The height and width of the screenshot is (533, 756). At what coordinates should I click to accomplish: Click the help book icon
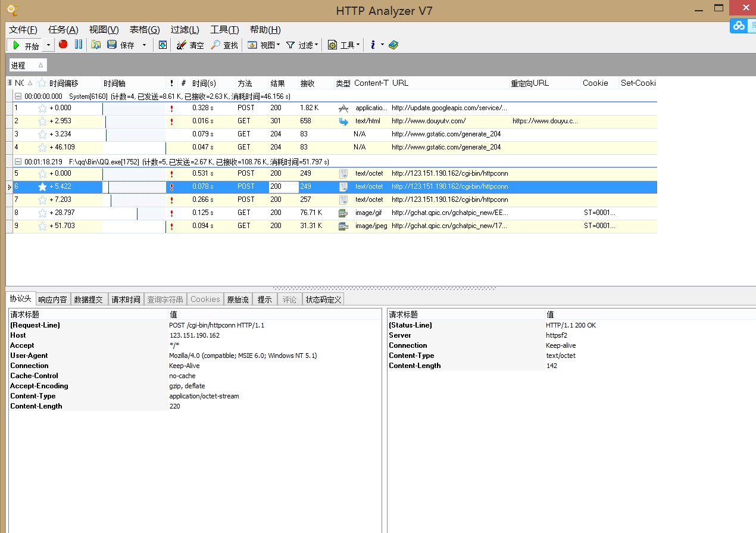point(393,45)
